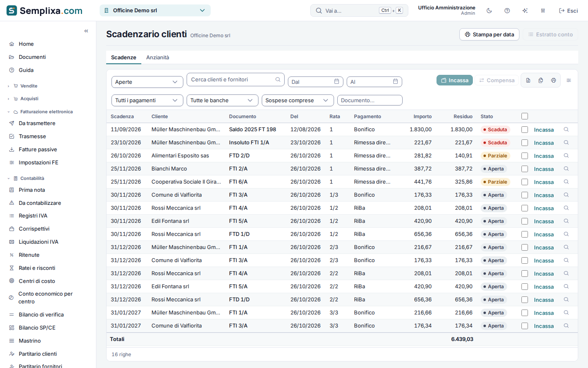Open the Al date picker calendar icon
The height and width of the screenshot is (368, 588).
[x=395, y=82]
